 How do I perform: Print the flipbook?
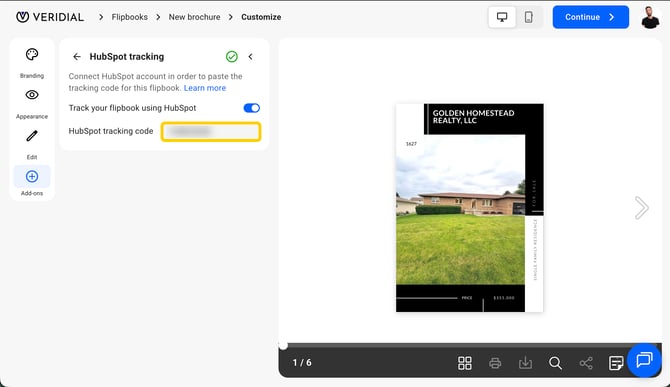pyautogui.click(x=495, y=363)
